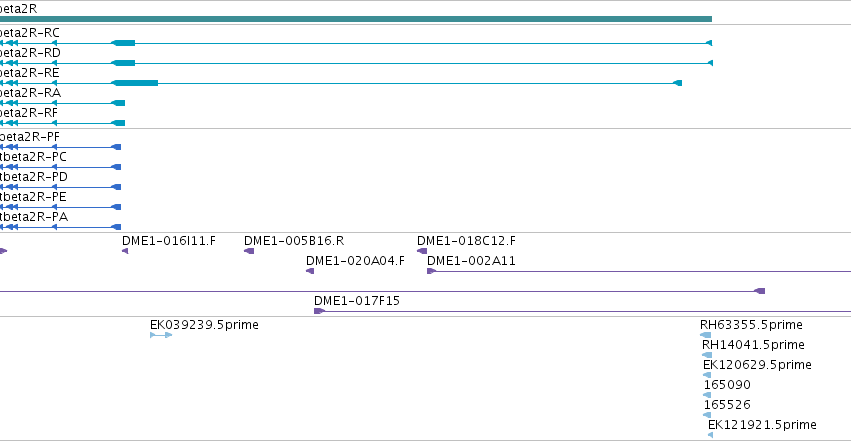Open the beta2R-PF protein label
The image size is (851, 441).
[x=29, y=137]
